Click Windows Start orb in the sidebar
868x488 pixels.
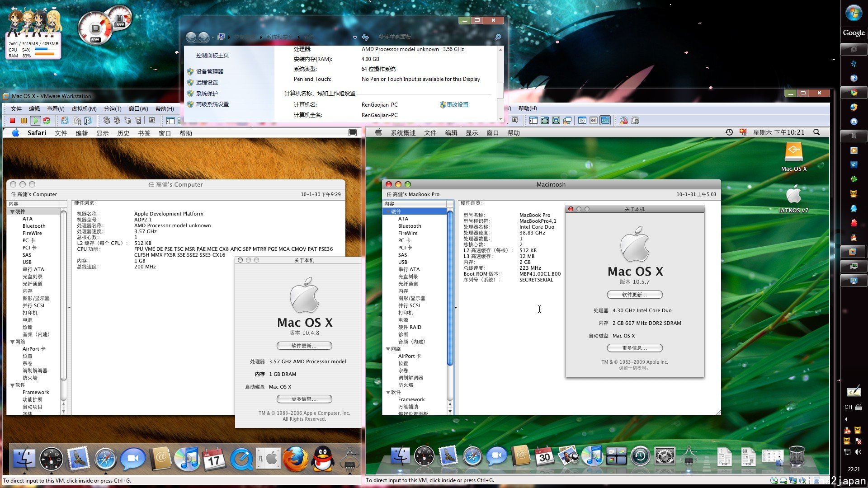[x=854, y=13]
